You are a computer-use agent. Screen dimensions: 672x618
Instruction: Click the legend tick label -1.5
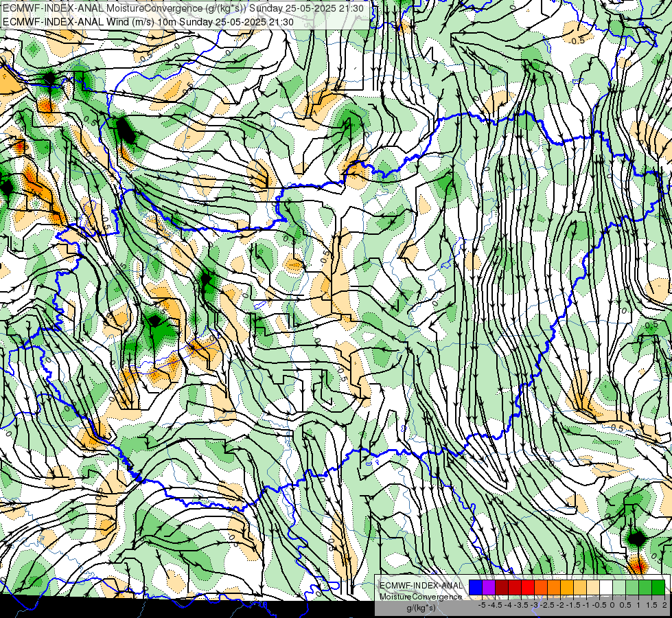click(x=574, y=605)
